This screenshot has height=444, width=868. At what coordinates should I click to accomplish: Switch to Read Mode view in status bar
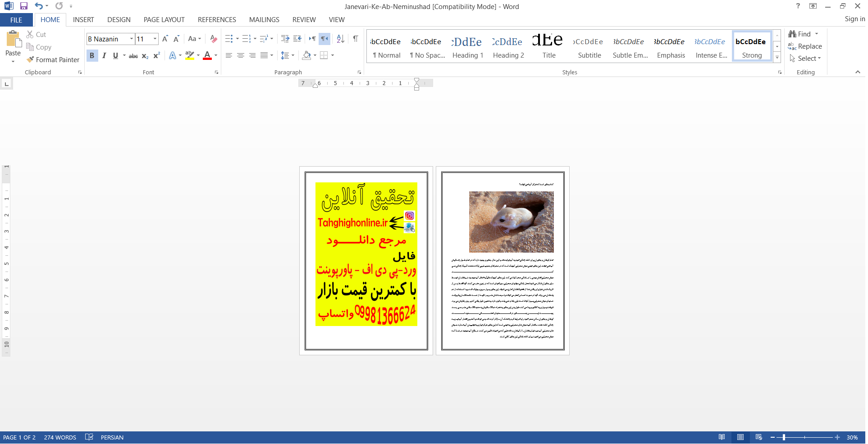click(722, 437)
